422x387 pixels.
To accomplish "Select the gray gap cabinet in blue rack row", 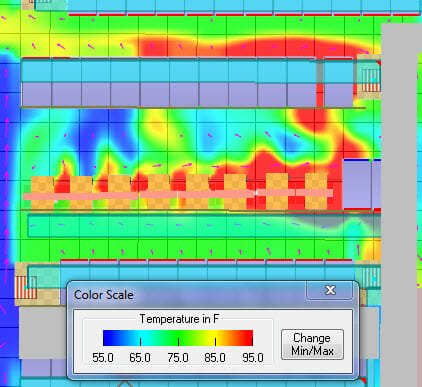I will coord(320,72).
